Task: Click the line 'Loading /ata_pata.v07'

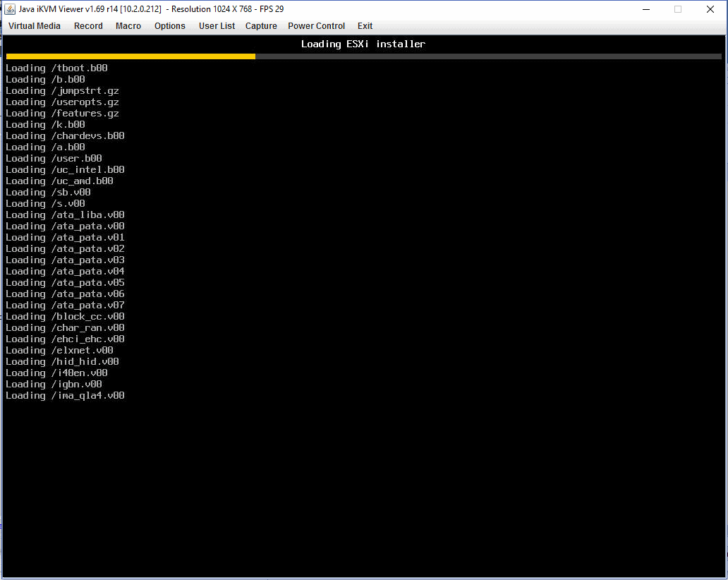Action: (65, 305)
